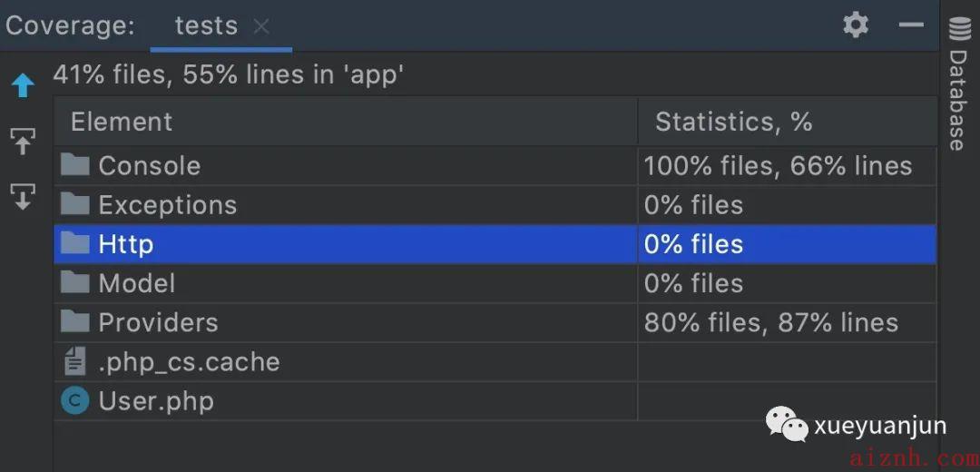Switch to the tests tab

(206, 26)
